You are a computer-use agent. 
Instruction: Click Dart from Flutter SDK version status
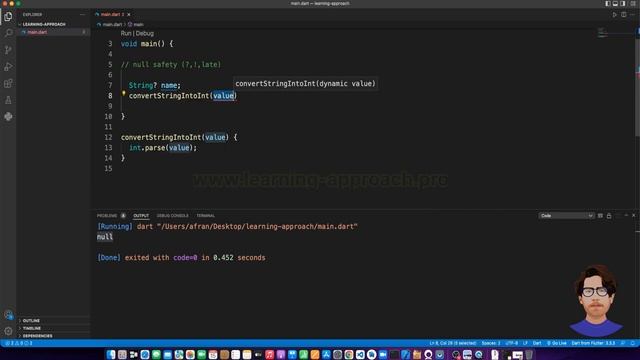coord(593,343)
